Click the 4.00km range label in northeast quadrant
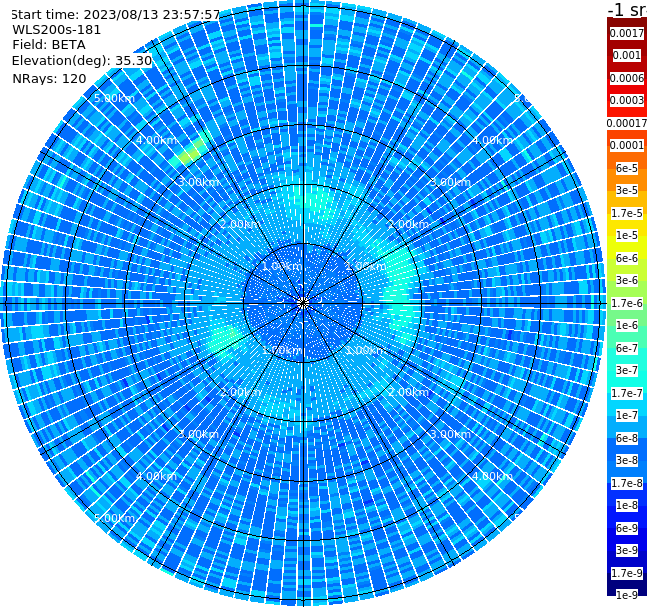Image resolution: width=647 pixels, height=607 pixels. click(492, 140)
